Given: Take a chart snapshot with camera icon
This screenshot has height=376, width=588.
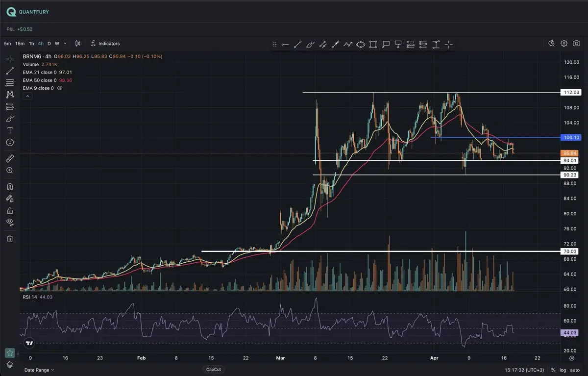Looking at the screenshot, I should coord(576,44).
